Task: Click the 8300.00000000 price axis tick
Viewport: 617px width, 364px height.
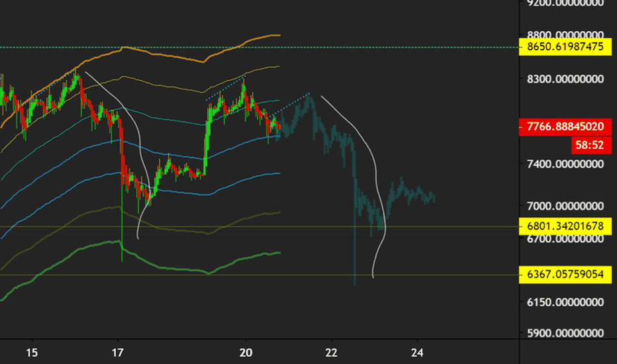Action: coord(565,79)
